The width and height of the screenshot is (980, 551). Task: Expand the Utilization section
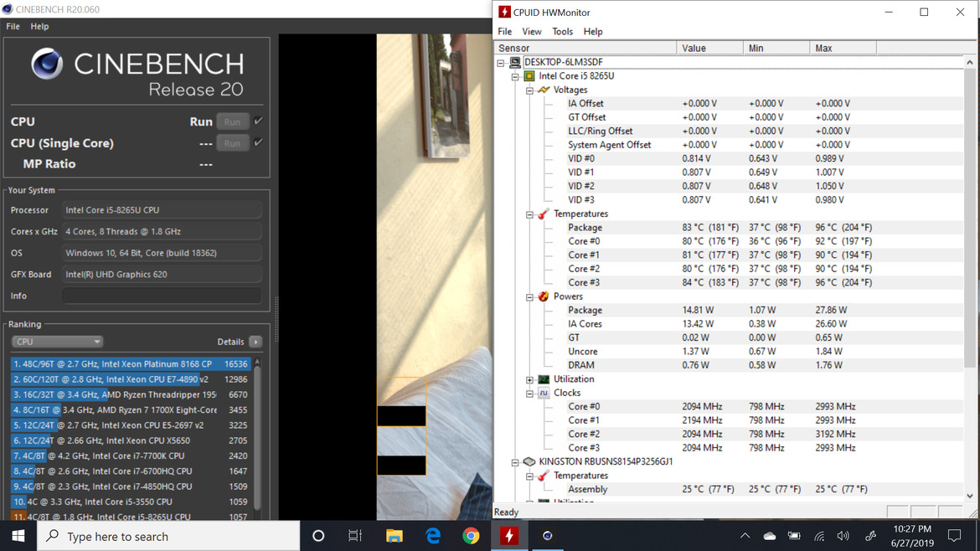click(529, 379)
